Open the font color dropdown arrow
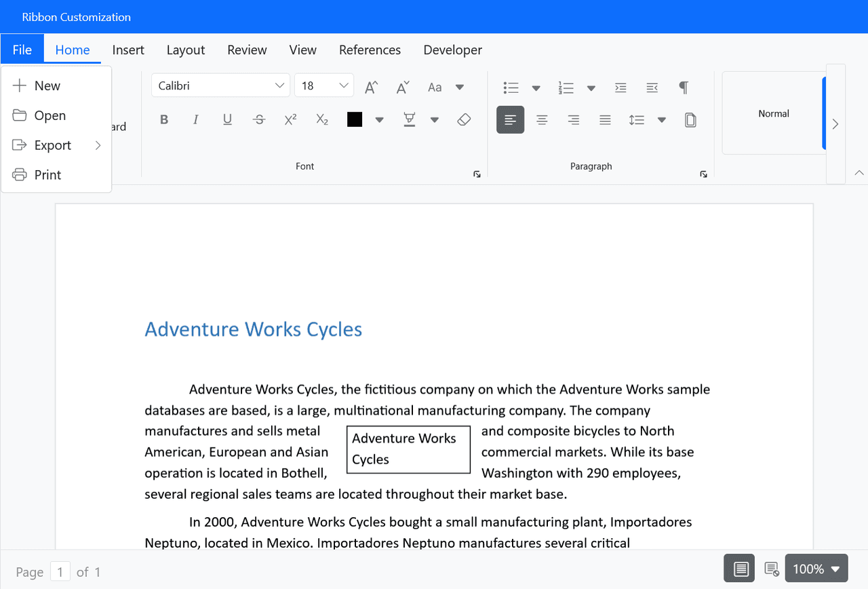Screen dimensions: 868x589 coord(379,120)
